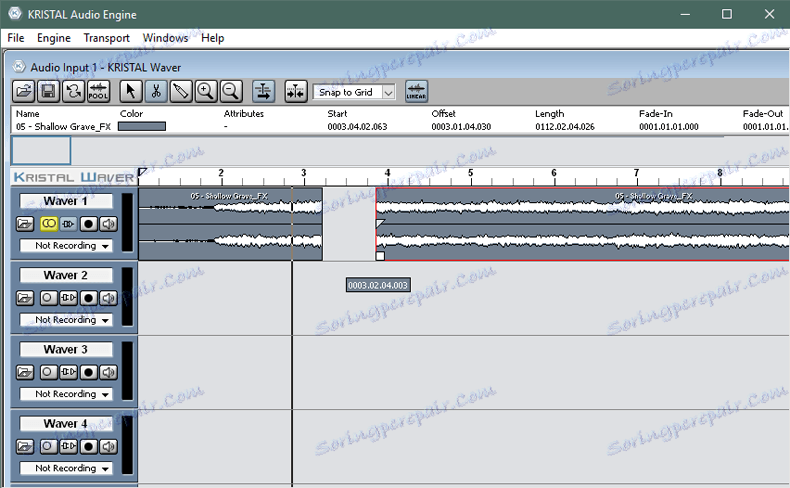Select first Shallow Grave audio clip
The height and width of the screenshot is (488, 790).
[x=230, y=224]
